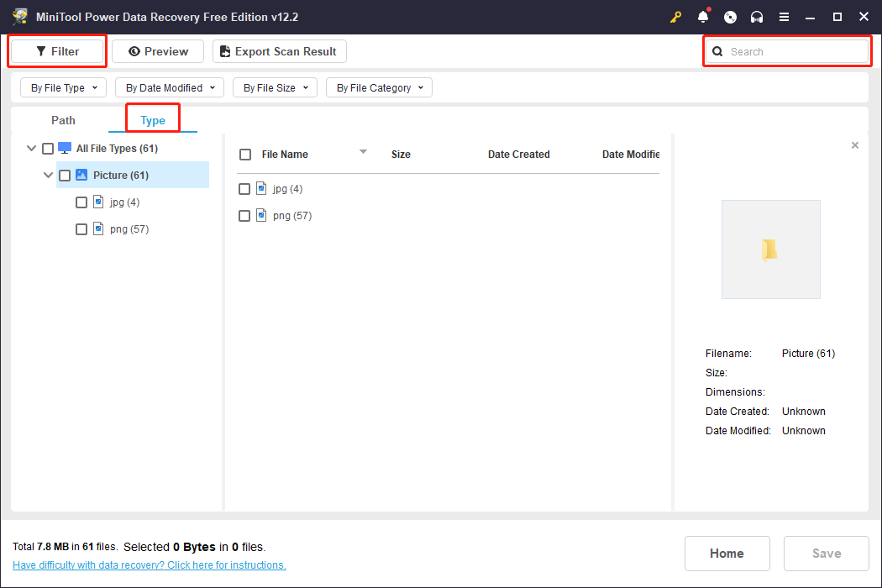
Task: Click the bootable disc icon in title bar
Action: point(730,17)
